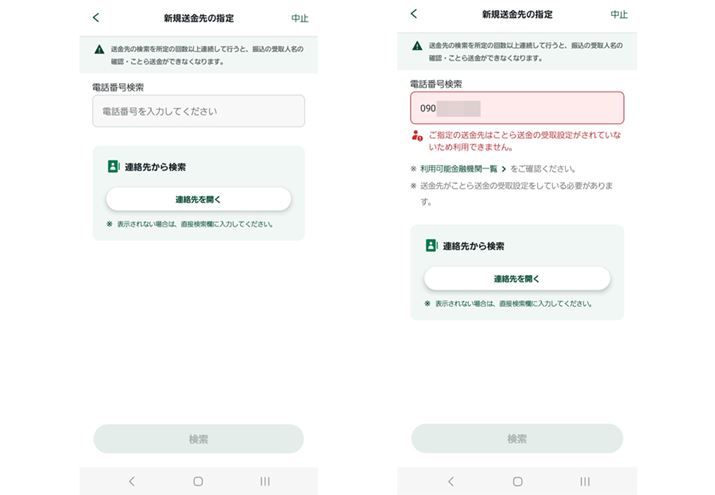
Task: Click note 送金先がことら送金の受取設定を…
Action: click(512, 193)
